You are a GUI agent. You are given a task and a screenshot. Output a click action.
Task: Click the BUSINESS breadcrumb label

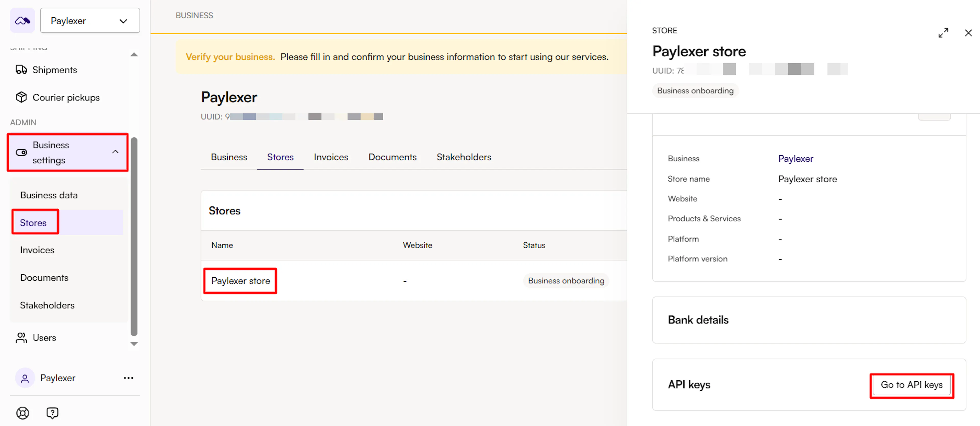194,16
